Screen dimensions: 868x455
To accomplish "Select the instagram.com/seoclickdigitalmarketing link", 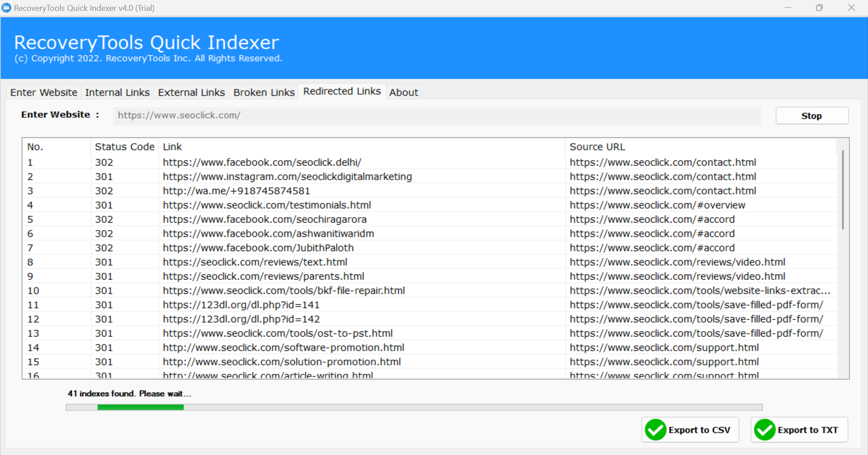I will 287,177.
